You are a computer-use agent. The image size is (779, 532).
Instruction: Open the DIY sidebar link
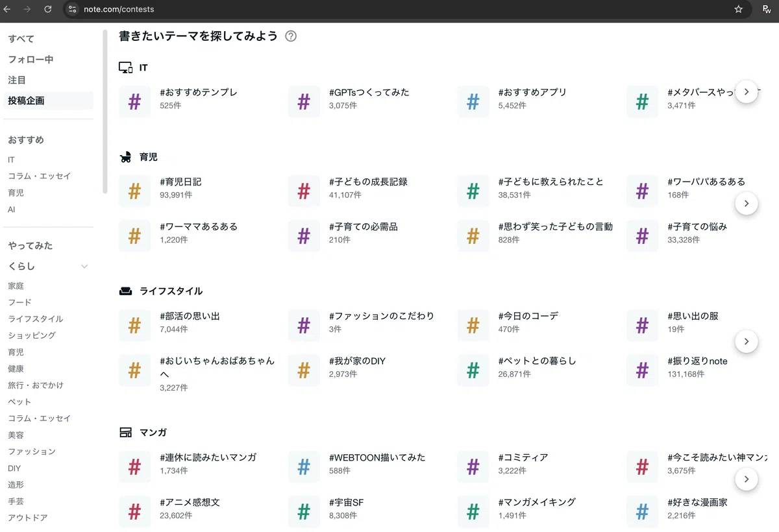tap(14, 468)
